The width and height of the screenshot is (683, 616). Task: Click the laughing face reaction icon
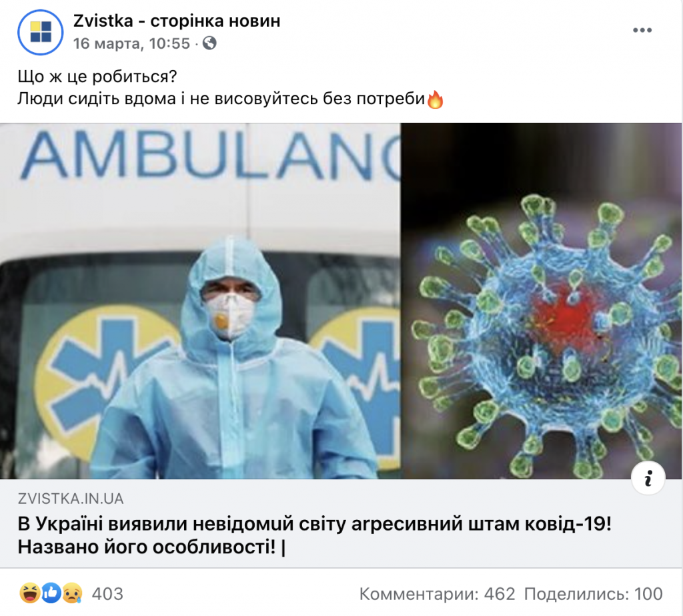(x=29, y=593)
